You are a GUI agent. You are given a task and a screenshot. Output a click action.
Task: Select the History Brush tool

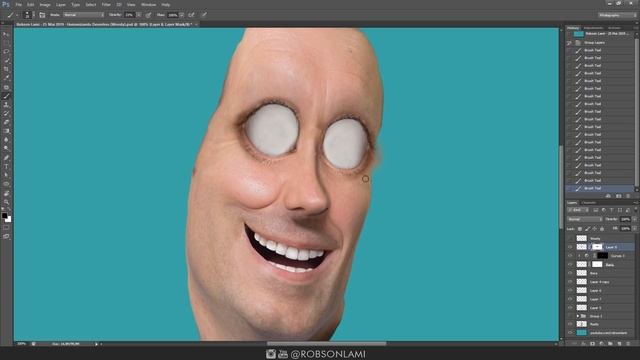(6, 113)
